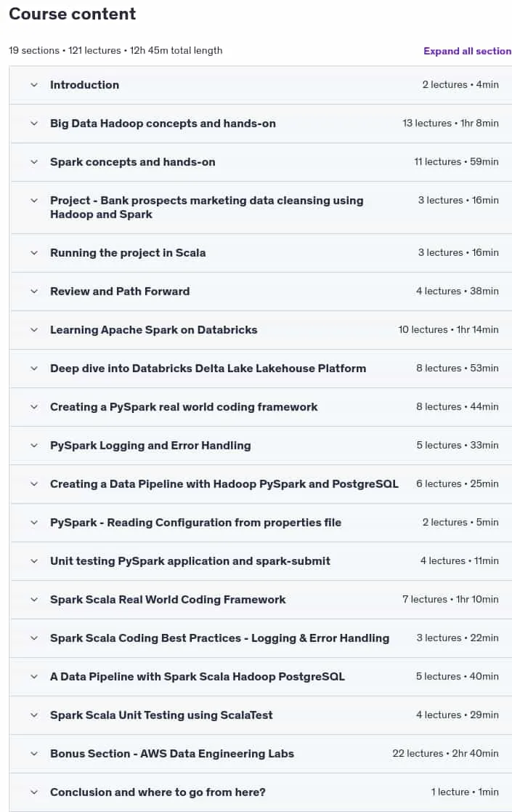Select Unit testing PySpark application section
Screen dimensions: 512x812
pyautogui.click(x=190, y=560)
